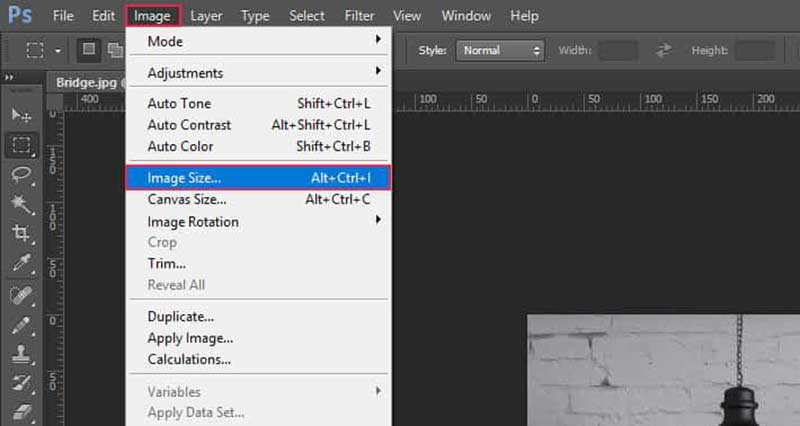800x426 pixels.
Task: Choose New selection mode button
Action: [x=89, y=49]
